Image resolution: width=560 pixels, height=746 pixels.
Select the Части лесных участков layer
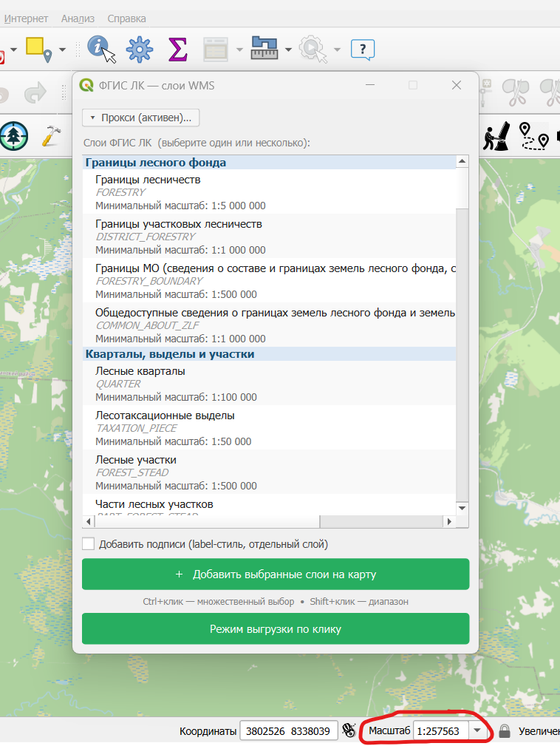pos(269,505)
